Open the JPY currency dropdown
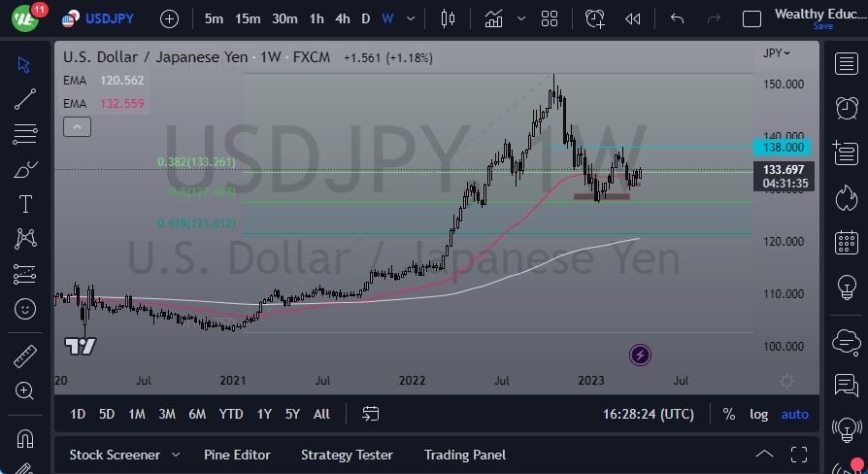Screen dimensions: 868x474 777,53
